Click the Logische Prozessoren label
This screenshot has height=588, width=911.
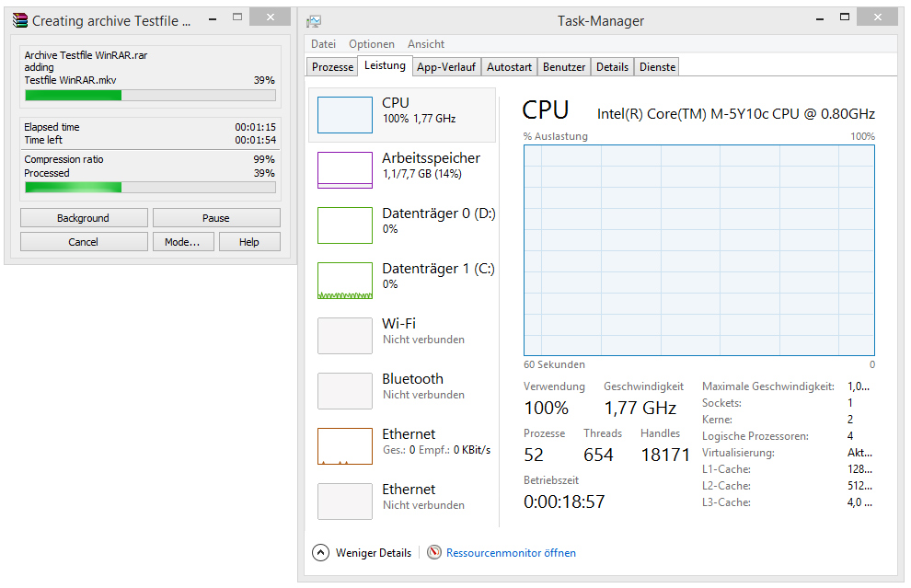tap(755, 436)
